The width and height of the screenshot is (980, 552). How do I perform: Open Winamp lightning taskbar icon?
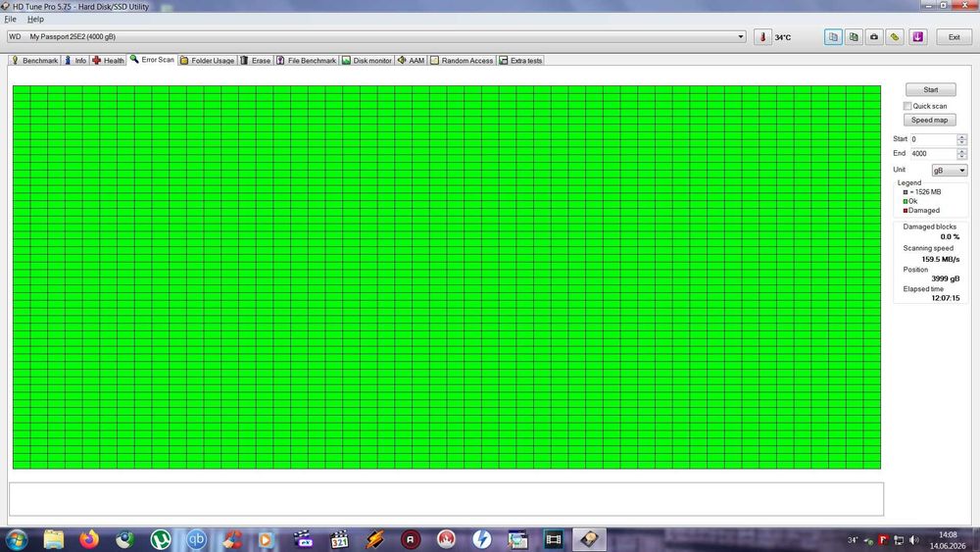point(375,539)
